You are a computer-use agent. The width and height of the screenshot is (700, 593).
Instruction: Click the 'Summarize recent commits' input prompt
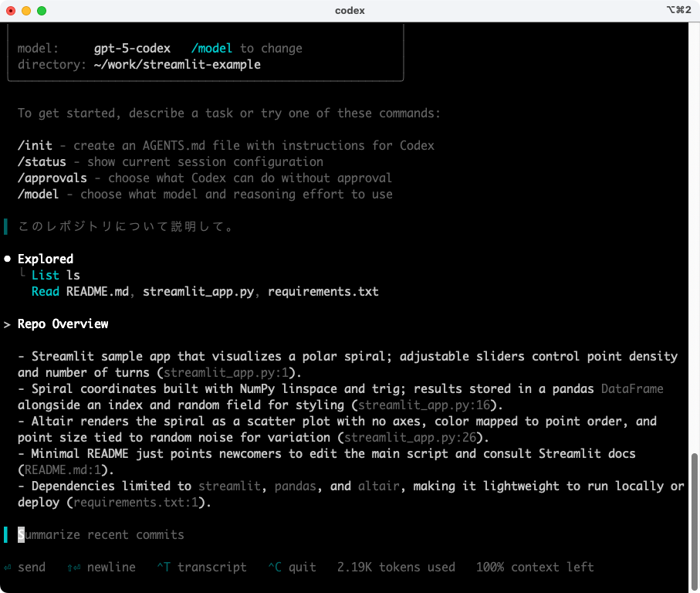[x=101, y=535]
